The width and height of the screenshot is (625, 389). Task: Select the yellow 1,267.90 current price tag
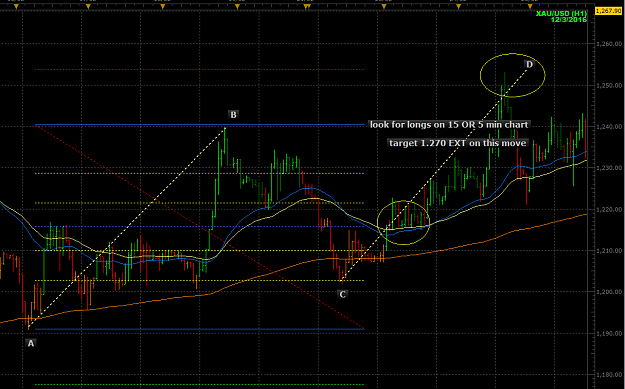pyautogui.click(x=609, y=11)
